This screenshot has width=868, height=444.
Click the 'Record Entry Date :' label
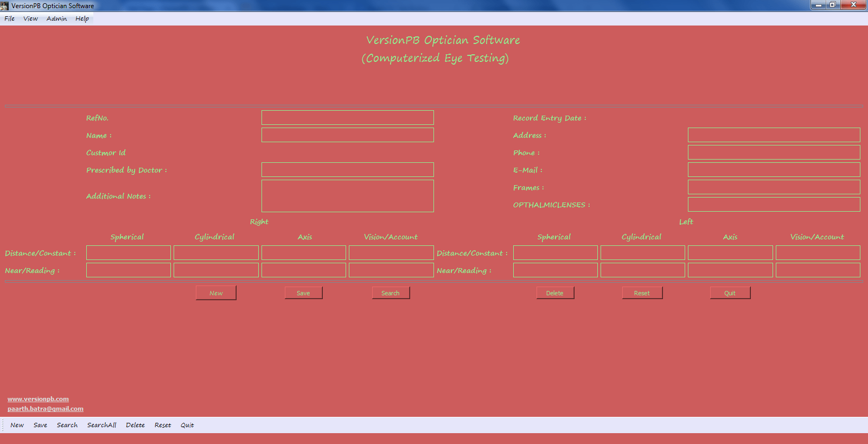pyautogui.click(x=550, y=118)
